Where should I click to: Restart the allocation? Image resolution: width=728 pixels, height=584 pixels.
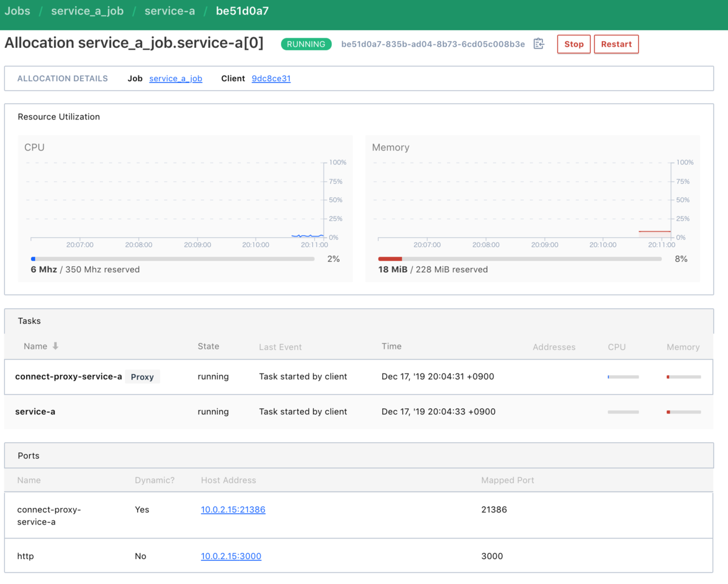tap(616, 44)
